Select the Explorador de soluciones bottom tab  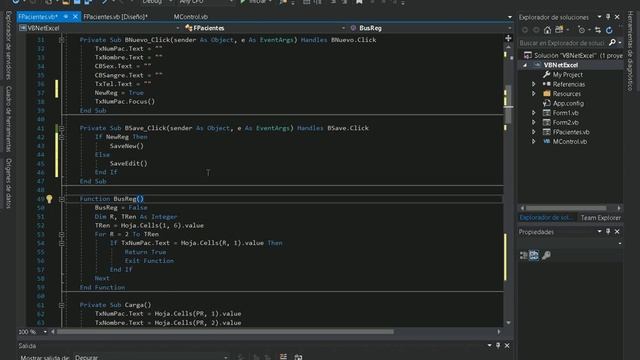pyautogui.click(x=546, y=218)
